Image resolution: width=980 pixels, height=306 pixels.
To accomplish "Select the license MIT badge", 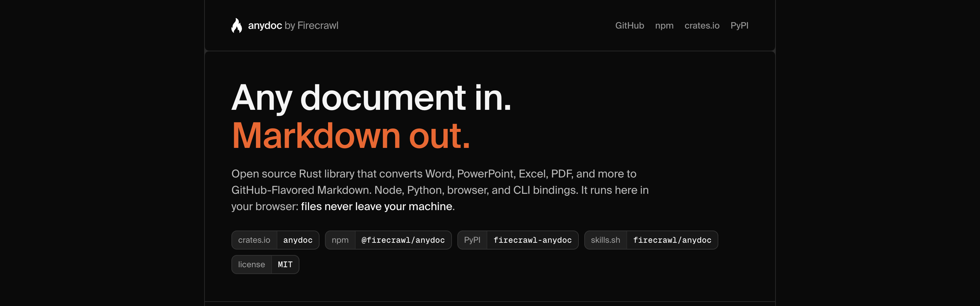I will [x=265, y=264].
